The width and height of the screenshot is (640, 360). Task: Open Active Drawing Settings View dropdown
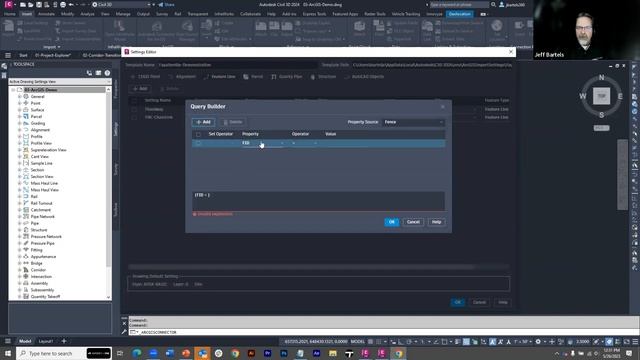(60, 82)
